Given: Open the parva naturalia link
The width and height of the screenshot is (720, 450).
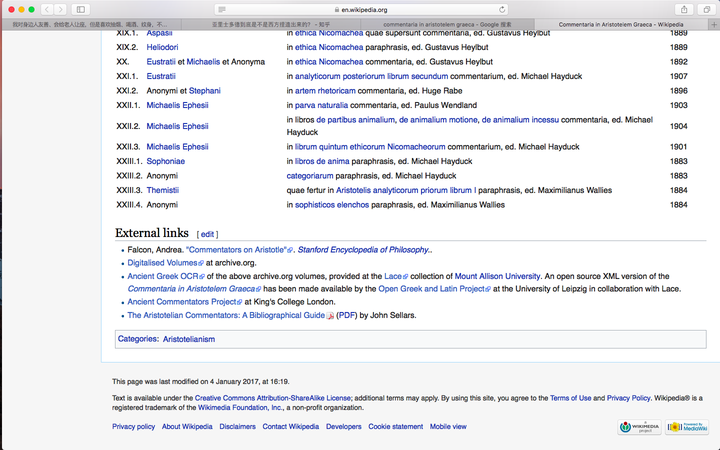Looking at the screenshot, I should tap(321, 105).
